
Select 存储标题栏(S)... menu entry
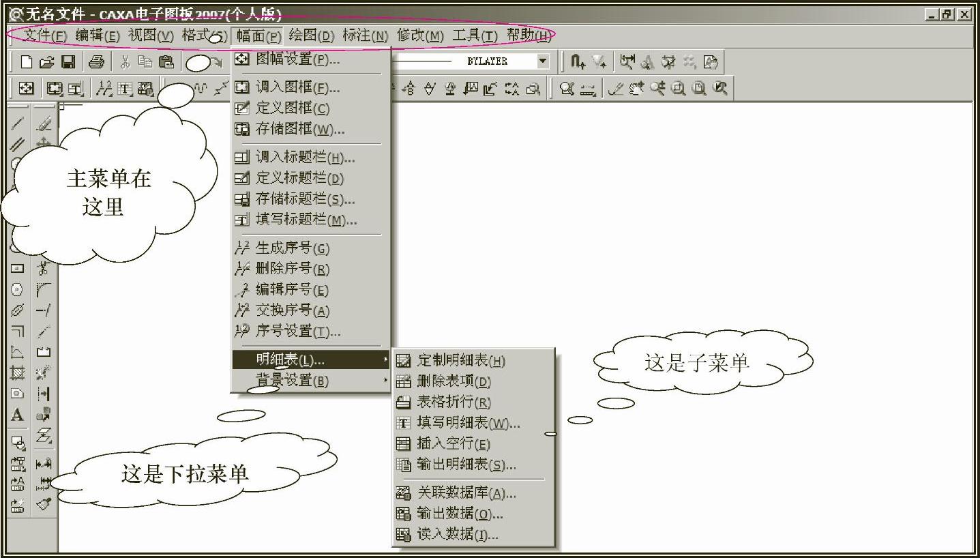click(311, 199)
